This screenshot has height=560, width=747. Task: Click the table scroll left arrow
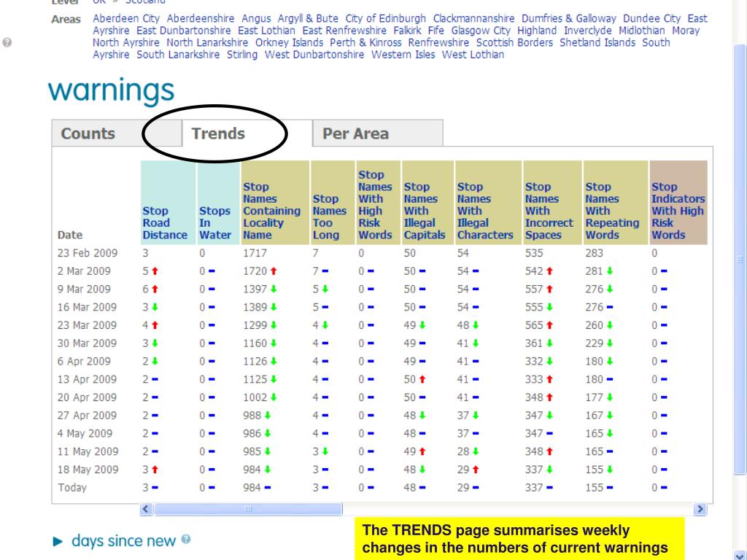146,509
